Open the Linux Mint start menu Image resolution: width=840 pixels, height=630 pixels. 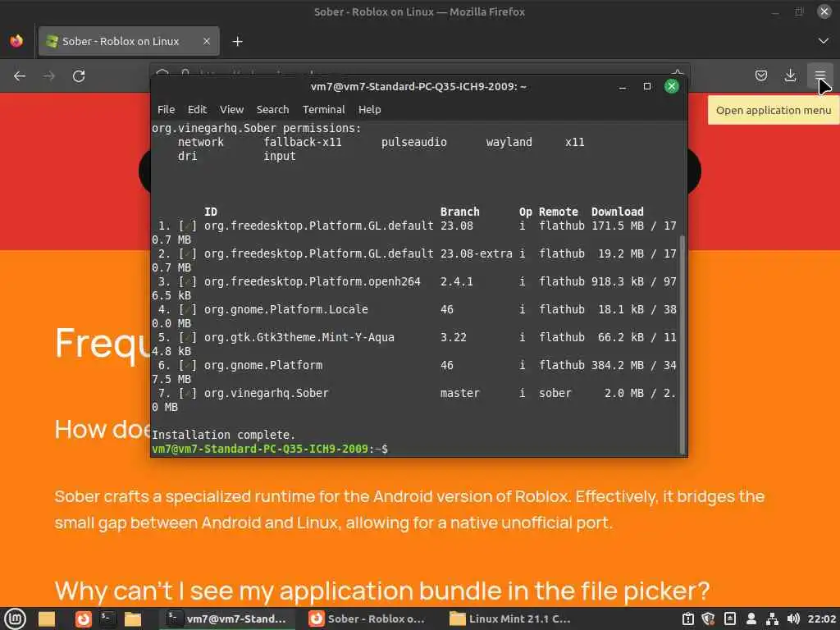point(15,619)
